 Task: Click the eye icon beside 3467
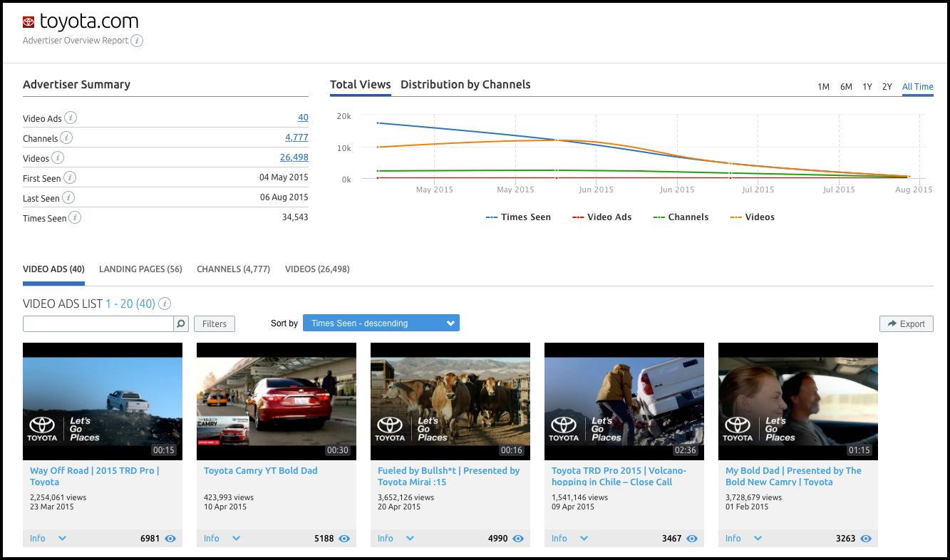click(692, 539)
